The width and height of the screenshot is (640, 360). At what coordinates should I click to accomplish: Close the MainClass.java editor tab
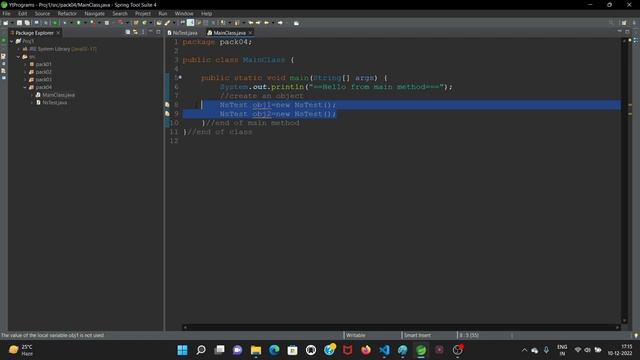coord(250,33)
